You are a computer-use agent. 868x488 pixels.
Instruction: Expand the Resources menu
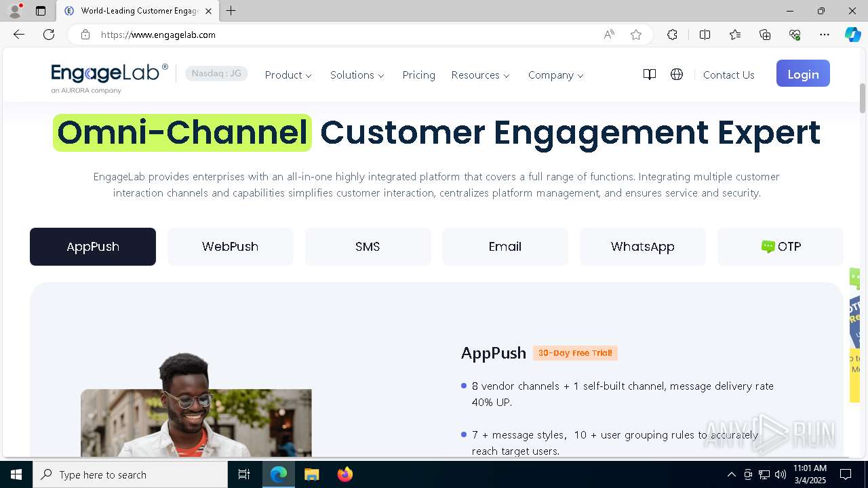tap(481, 75)
